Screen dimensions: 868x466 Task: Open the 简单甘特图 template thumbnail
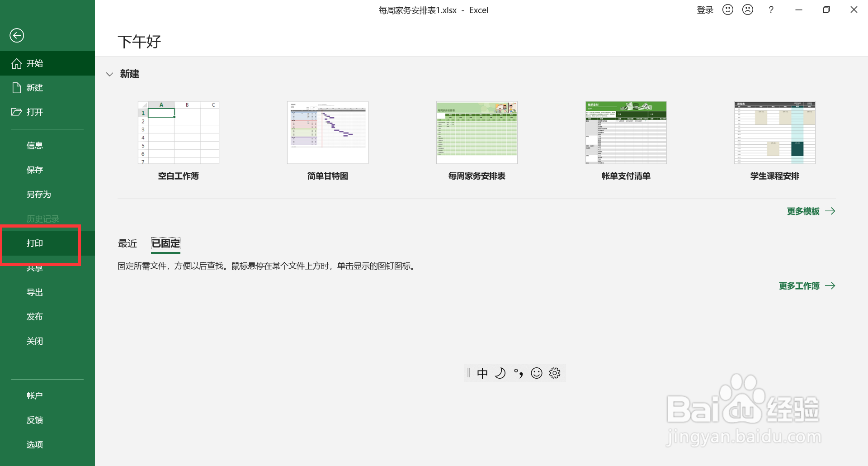[x=328, y=133]
